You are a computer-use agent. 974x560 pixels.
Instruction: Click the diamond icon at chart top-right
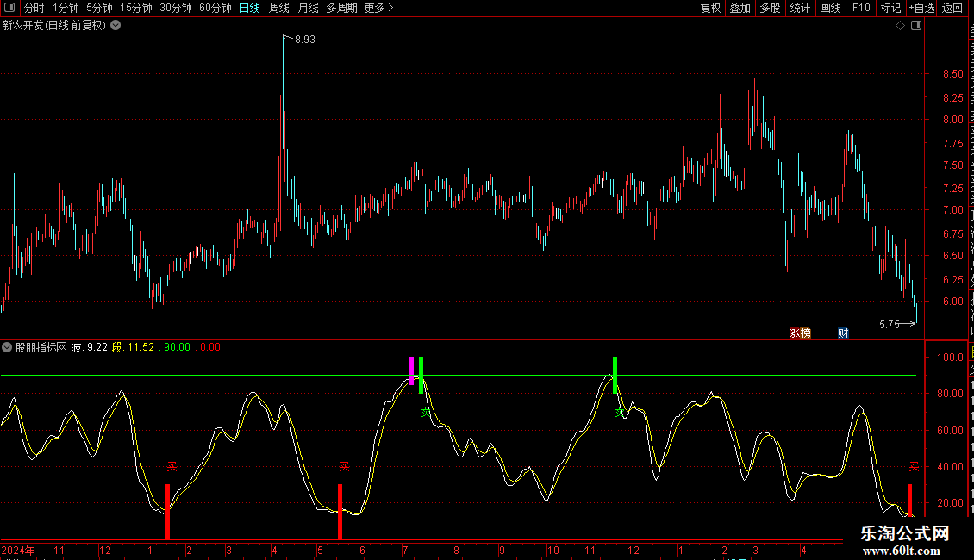pyautogui.click(x=900, y=26)
